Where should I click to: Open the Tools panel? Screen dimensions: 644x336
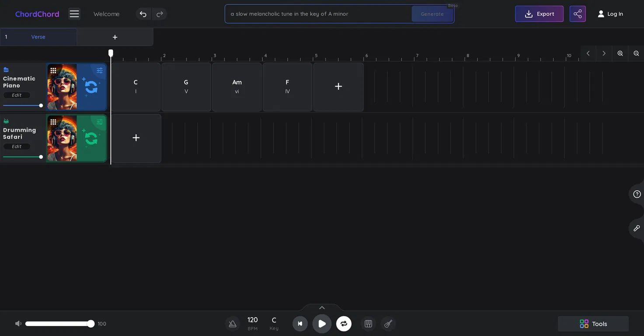pyautogui.click(x=593, y=324)
